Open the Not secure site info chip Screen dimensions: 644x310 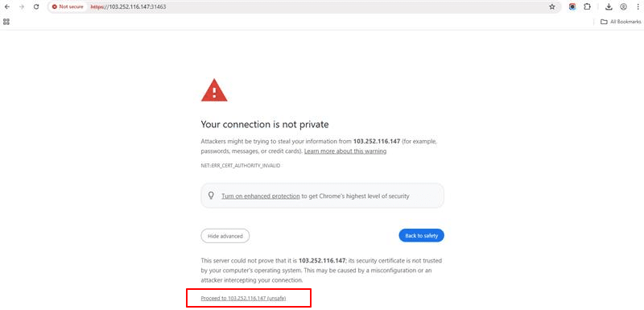pos(68,7)
